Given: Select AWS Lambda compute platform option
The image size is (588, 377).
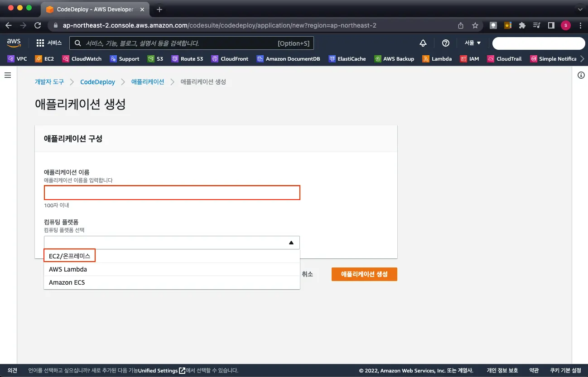Looking at the screenshot, I should 172,269.
